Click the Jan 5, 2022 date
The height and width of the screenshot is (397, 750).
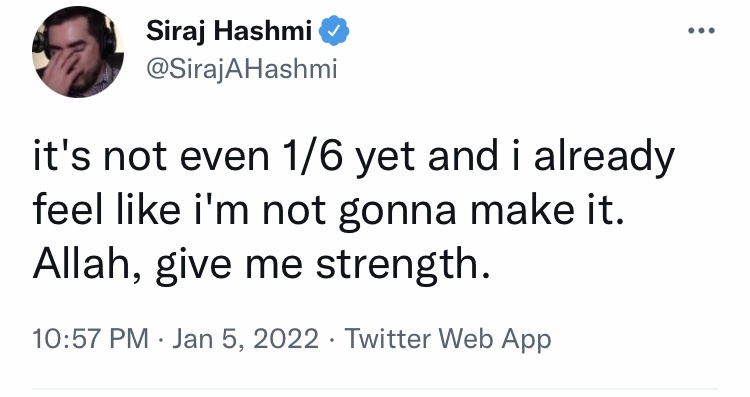point(244,338)
